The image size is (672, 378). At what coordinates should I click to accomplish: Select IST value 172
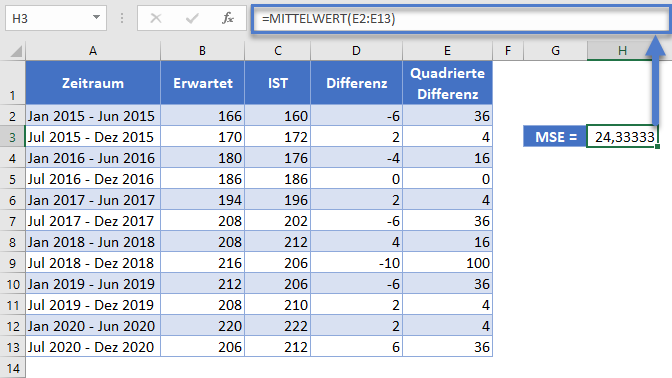pyautogui.click(x=278, y=137)
